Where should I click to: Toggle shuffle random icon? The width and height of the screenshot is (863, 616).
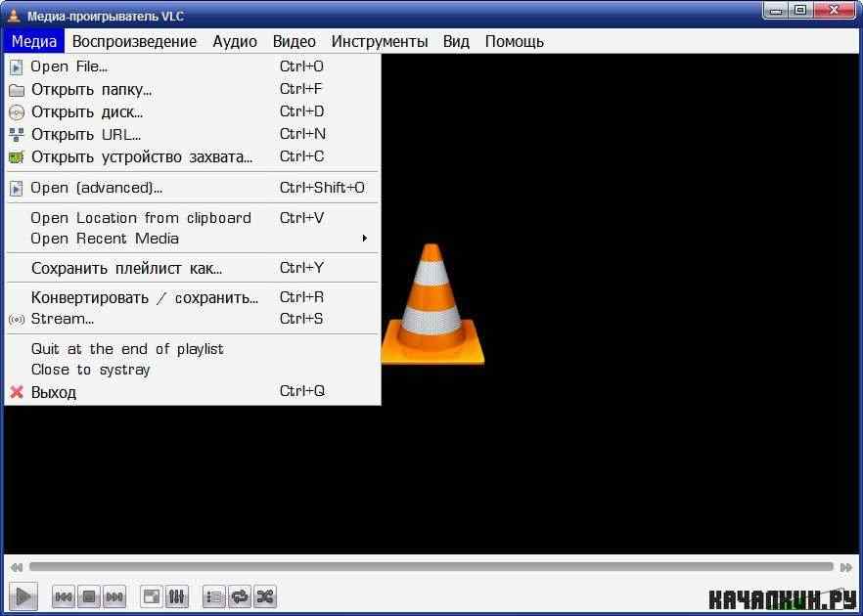pos(265,596)
